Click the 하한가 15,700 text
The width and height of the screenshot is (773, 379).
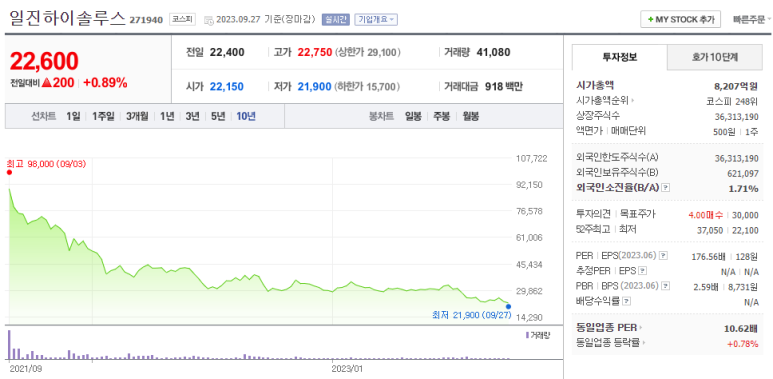[368, 87]
